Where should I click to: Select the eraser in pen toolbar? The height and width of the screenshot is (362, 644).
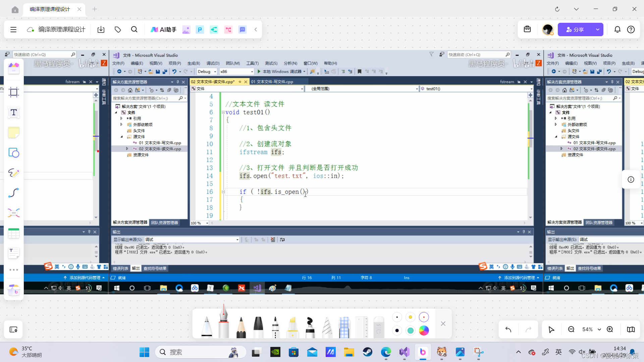pyautogui.click(x=378, y=327)
